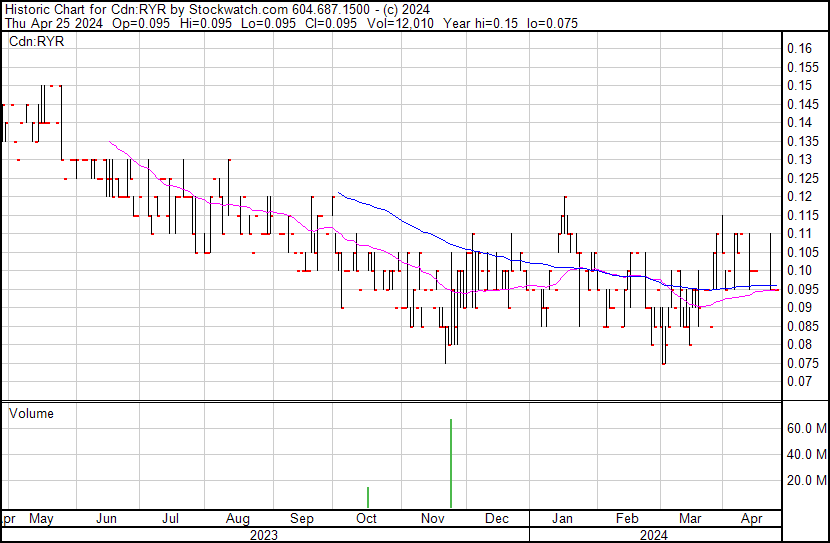Click the 0.105 price axis label
This screenshot has height=543, width=830.
pos(803,252)
